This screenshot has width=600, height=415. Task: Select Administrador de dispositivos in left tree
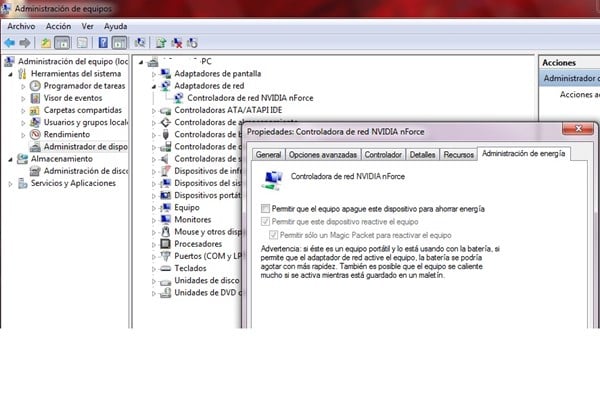(x=85, y=146)
